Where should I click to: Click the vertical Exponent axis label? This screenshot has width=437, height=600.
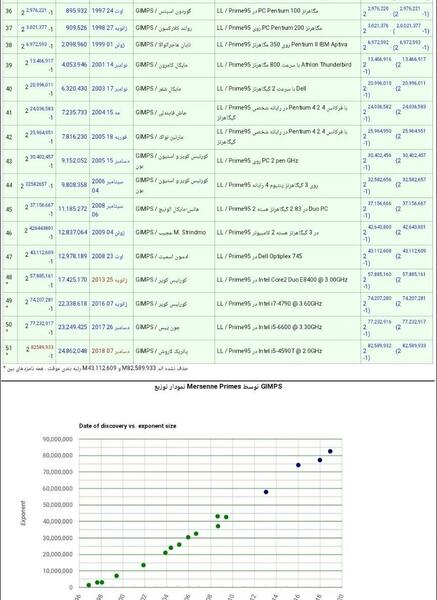23,513
